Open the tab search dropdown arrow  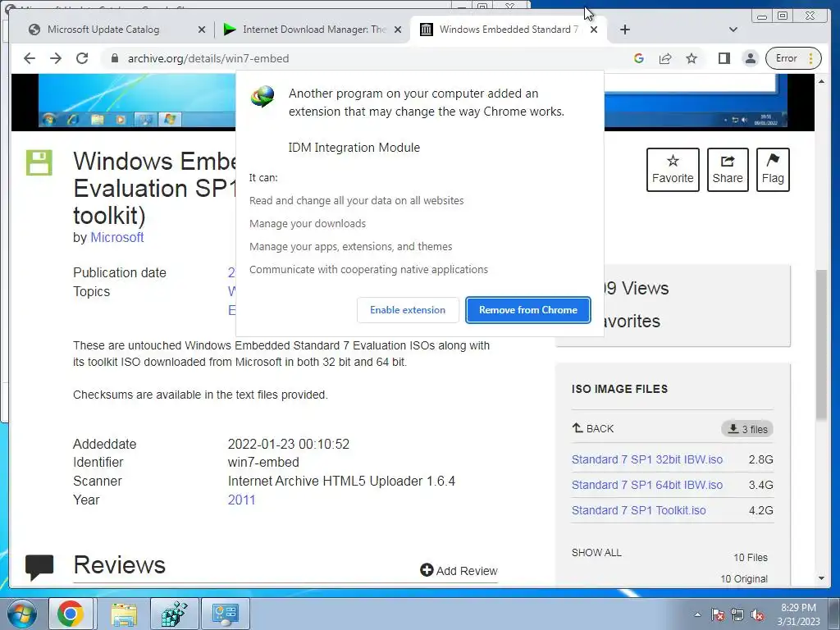(x=733, y=30)
